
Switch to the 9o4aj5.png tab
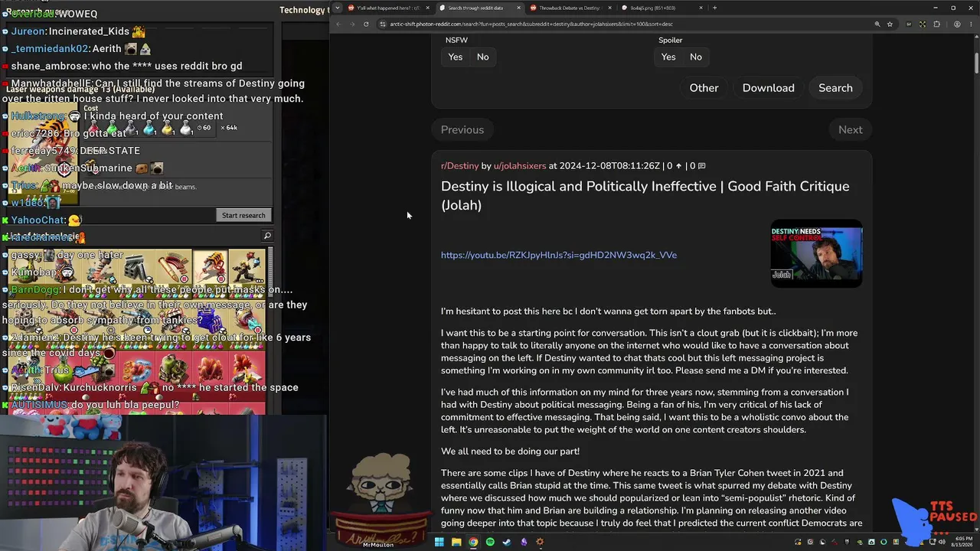pyautogui.click(x=661, y=8)
